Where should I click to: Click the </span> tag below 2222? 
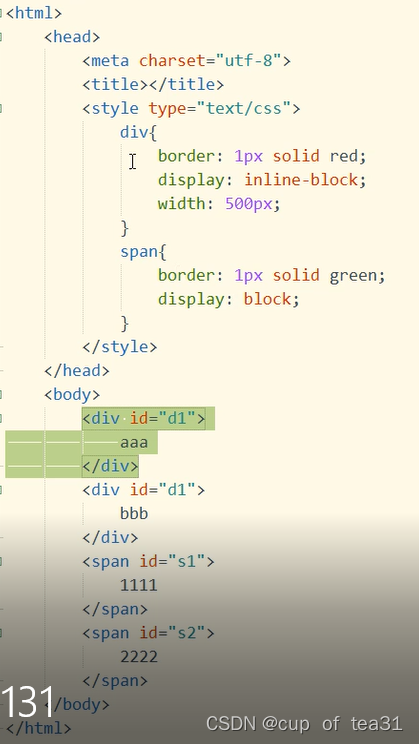(x=115, y=681)
